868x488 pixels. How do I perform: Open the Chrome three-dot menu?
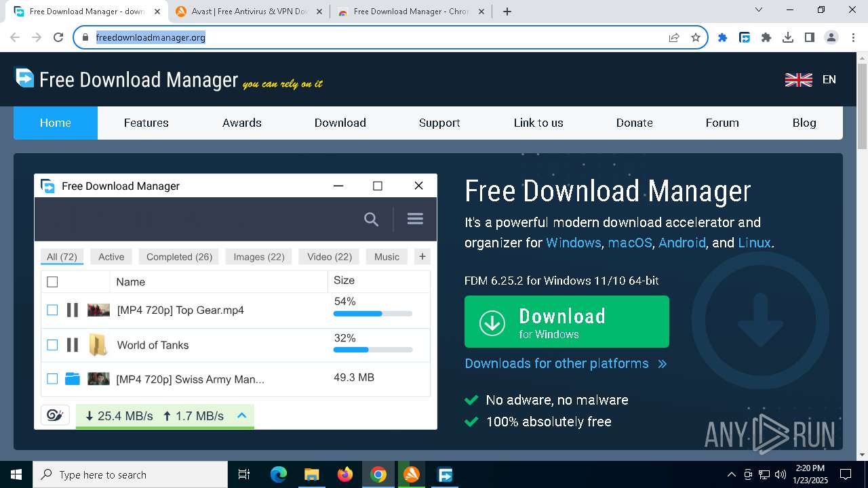pos(853,38)
